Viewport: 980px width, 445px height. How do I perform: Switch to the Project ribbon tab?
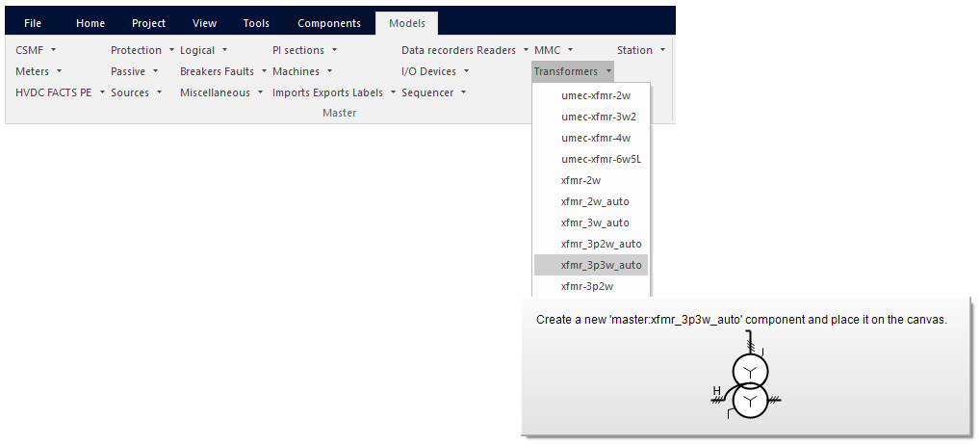coord(148,23)
